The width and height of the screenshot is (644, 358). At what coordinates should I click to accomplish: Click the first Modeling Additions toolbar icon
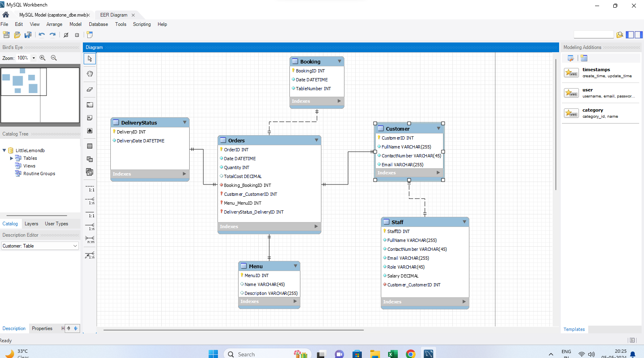point(570,58)
